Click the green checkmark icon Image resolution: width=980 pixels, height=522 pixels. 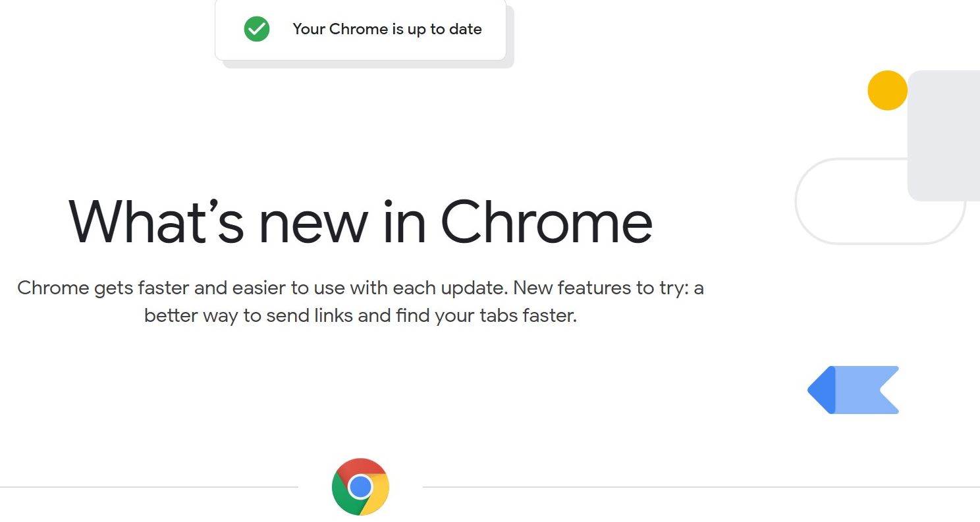(256, 29)
